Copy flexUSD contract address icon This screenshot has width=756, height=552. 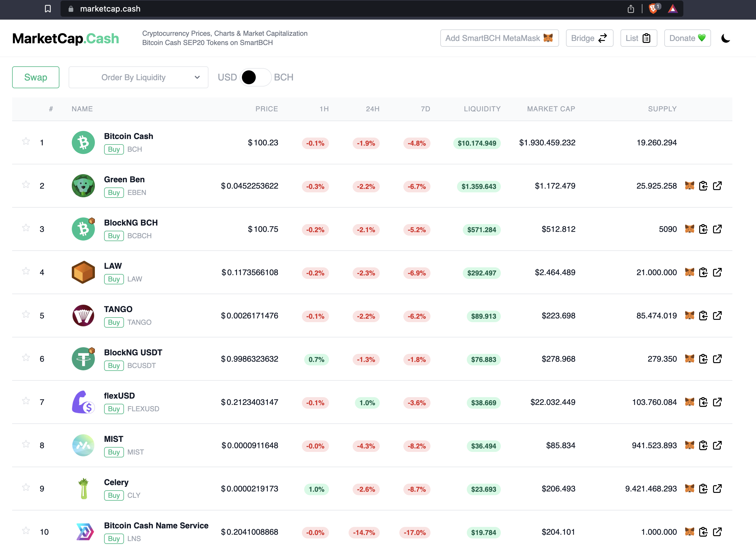tap(703, 402)
